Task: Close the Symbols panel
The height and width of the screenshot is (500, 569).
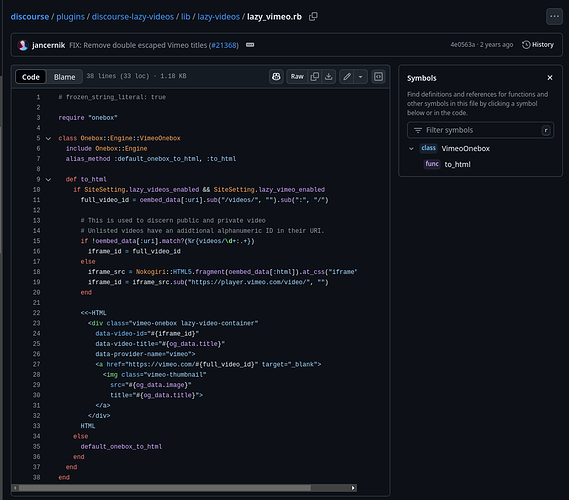Action: point(550,78)
